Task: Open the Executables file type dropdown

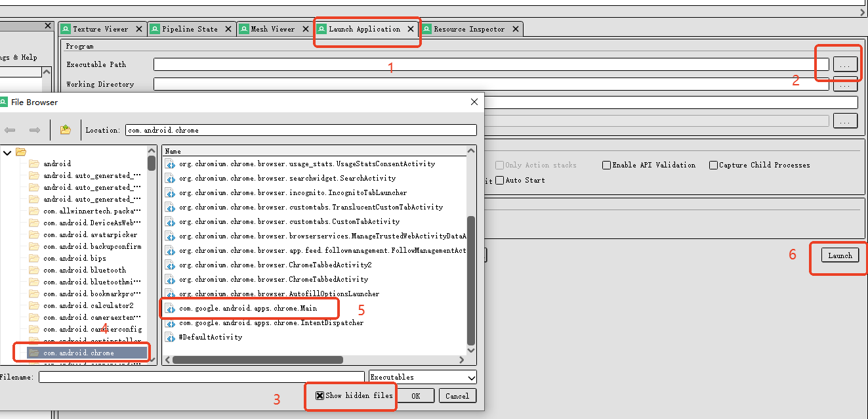Action: point(471,377)
